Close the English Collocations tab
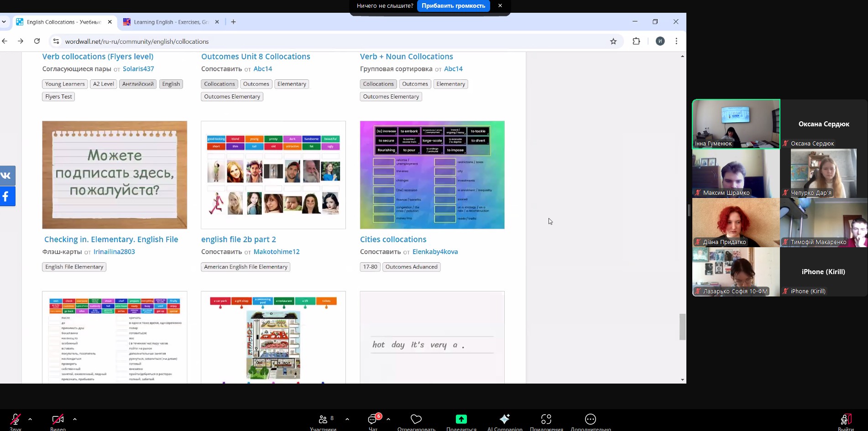 click(110, 22)
